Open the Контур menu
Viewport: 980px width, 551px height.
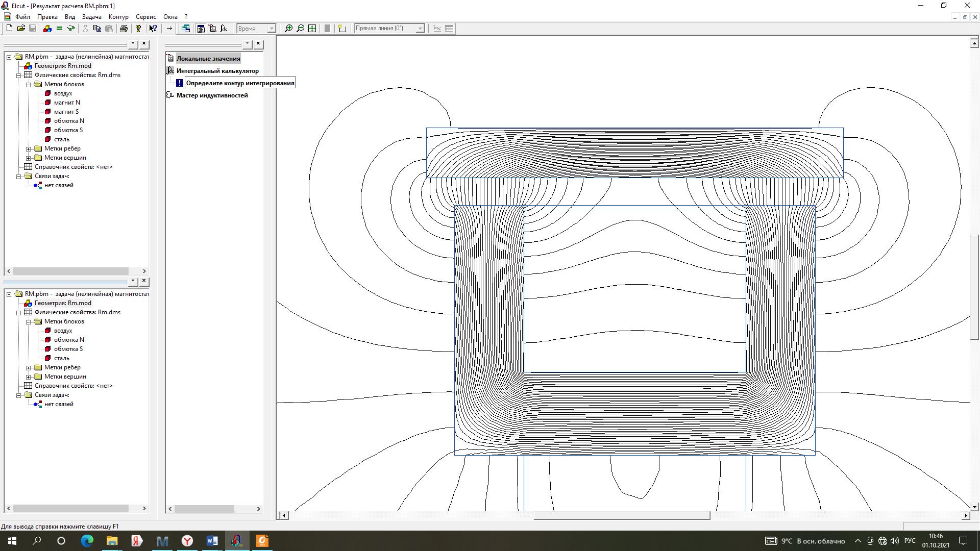click(118, 17)
